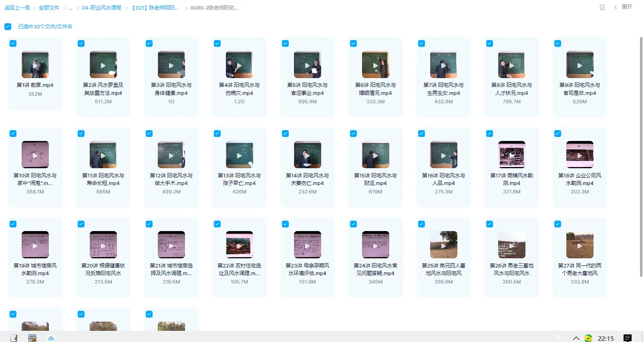Open video thumbnail of 第13讲 孩子早亡
The height and width of the screenshot is (342, 644).
[239, 155]
